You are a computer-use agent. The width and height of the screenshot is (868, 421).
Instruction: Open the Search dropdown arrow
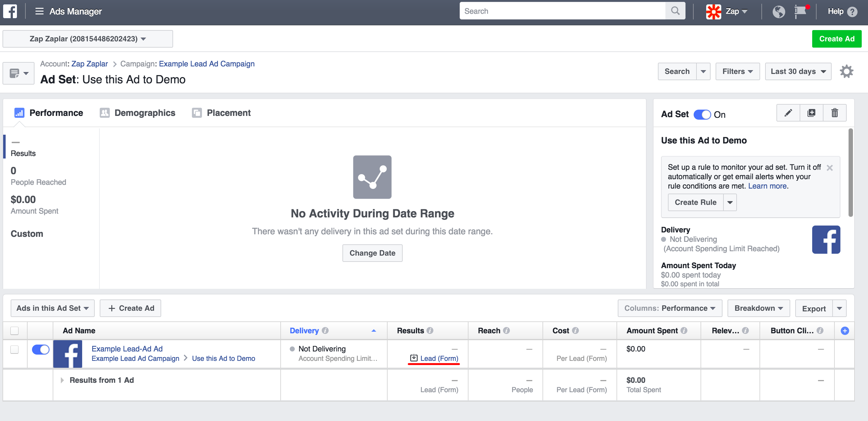703,71
